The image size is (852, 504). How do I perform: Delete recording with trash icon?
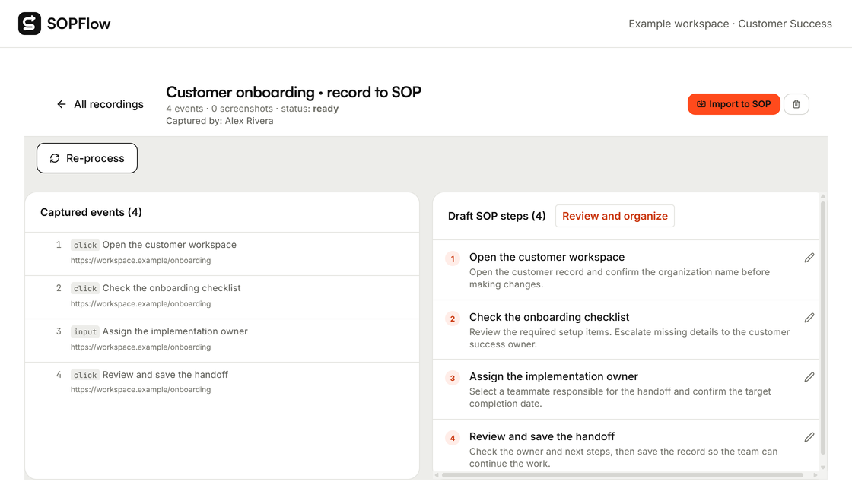point(796,104)
